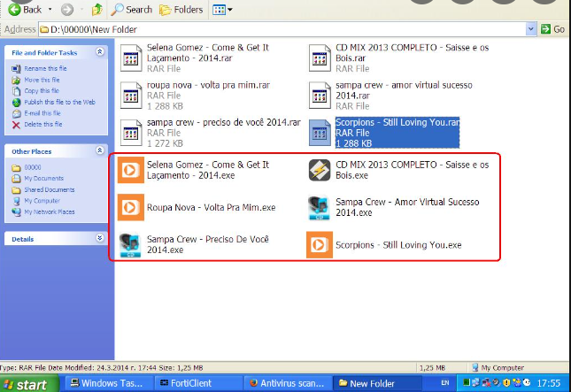The image size is (571, 392).
Task: Select CD MIX 2013 COMPLETO .rar icon
Action: click(x=320, y=58)
